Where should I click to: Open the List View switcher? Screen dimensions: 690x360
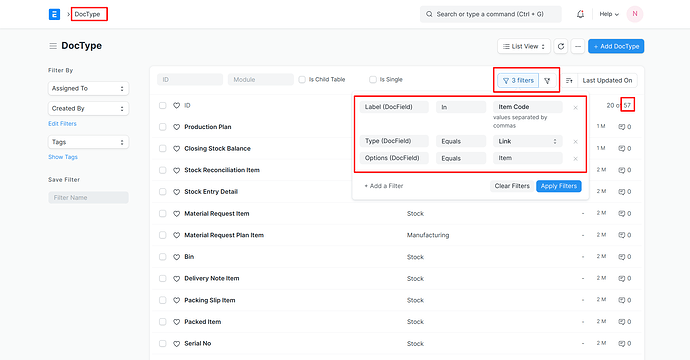point(524,46)
